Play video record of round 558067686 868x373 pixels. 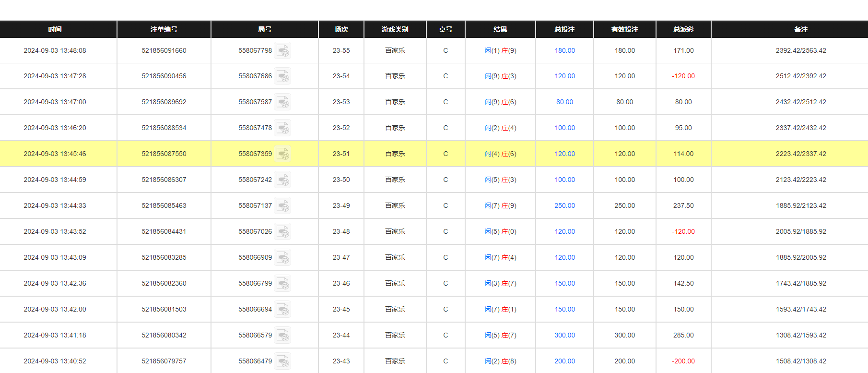click(x=282, y=76)
